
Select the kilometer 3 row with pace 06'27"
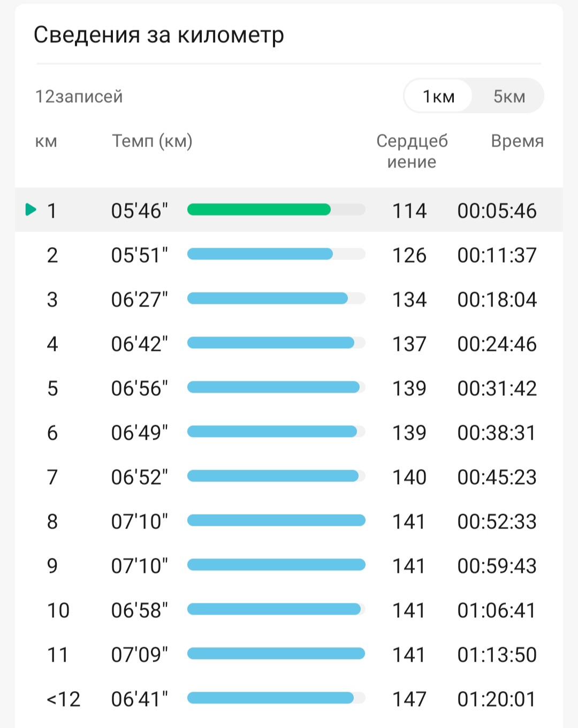289,299
